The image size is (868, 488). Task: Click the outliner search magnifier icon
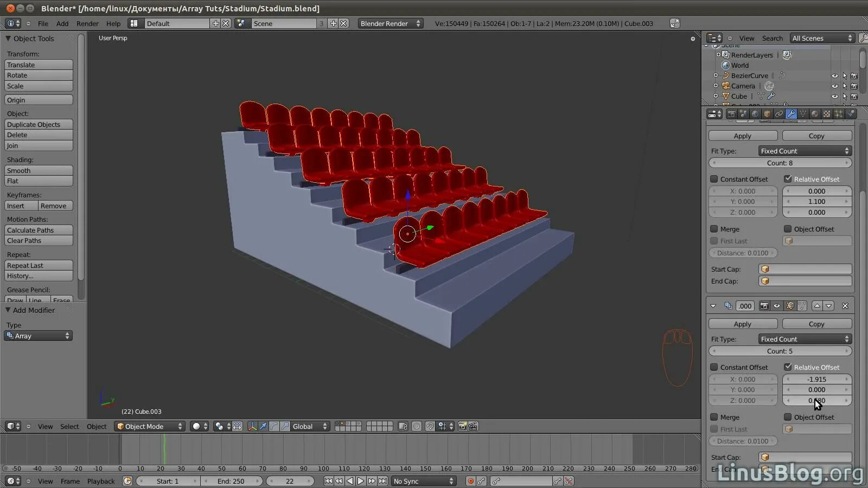pos(863,38)
